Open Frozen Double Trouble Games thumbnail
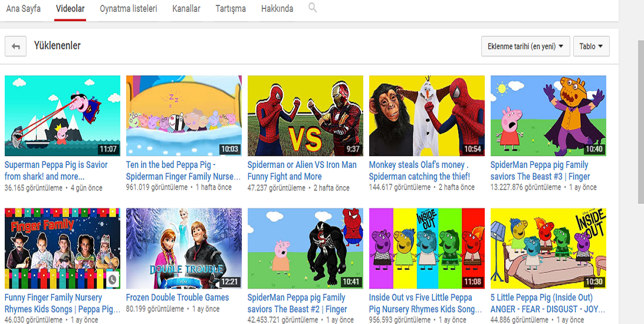This screenshot has width=644, height=324. coord(184,249)
